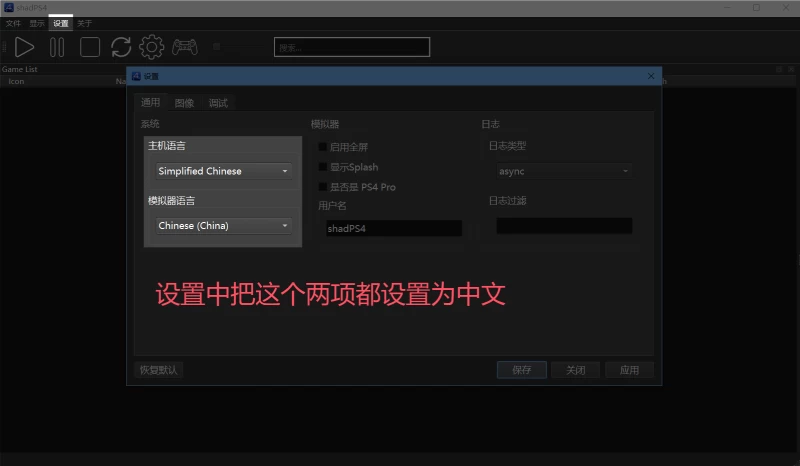The height and width of the screenshot is (466, 800).
Task: Enable the 启用全屏 checkbox
Action: point(322,147)
